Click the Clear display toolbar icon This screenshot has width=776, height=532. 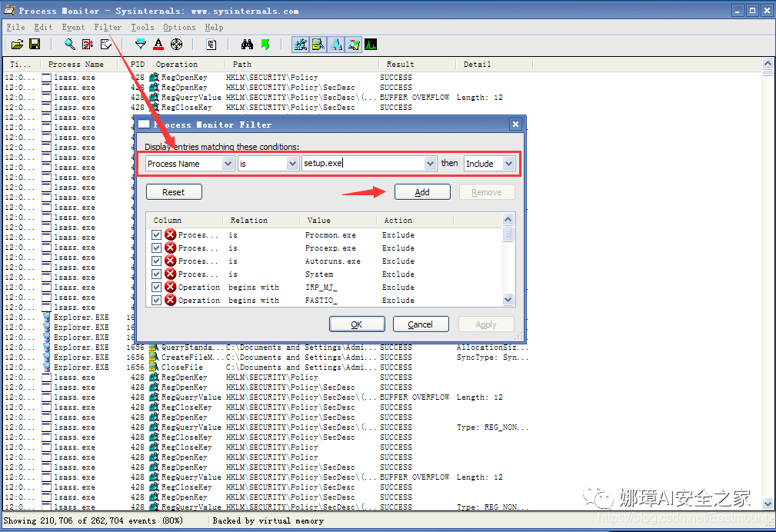(x=106, y=45)
